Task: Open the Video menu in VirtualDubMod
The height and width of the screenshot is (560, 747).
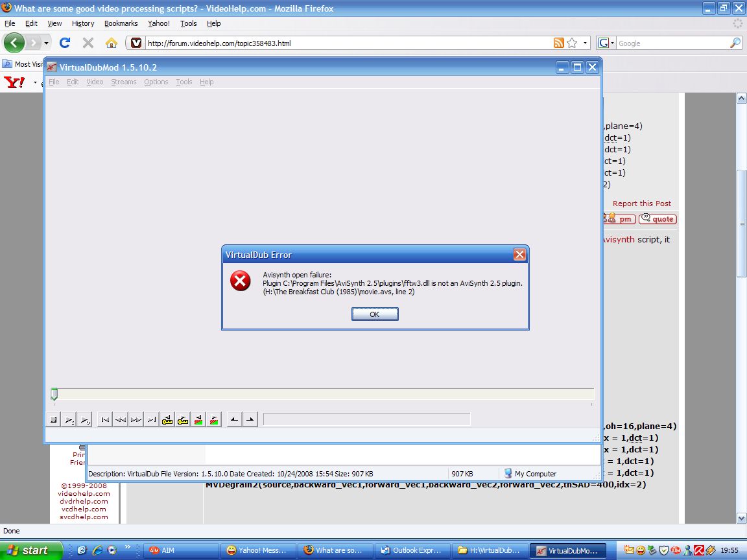Action: tap(95, 82)
